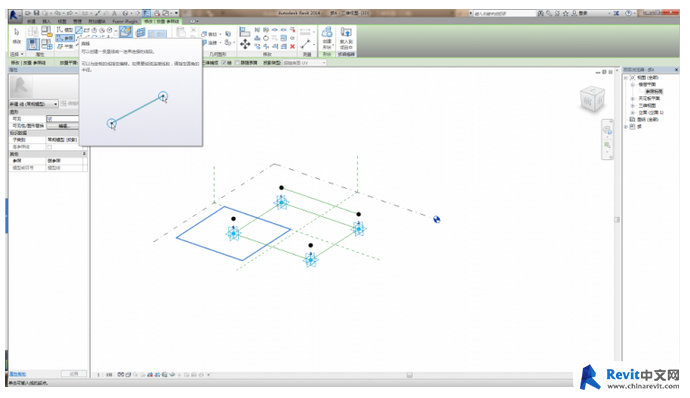Click the horizontal scrollbar under the view
690x398 pixels.
pyautogui.click(x=409, y=375)
